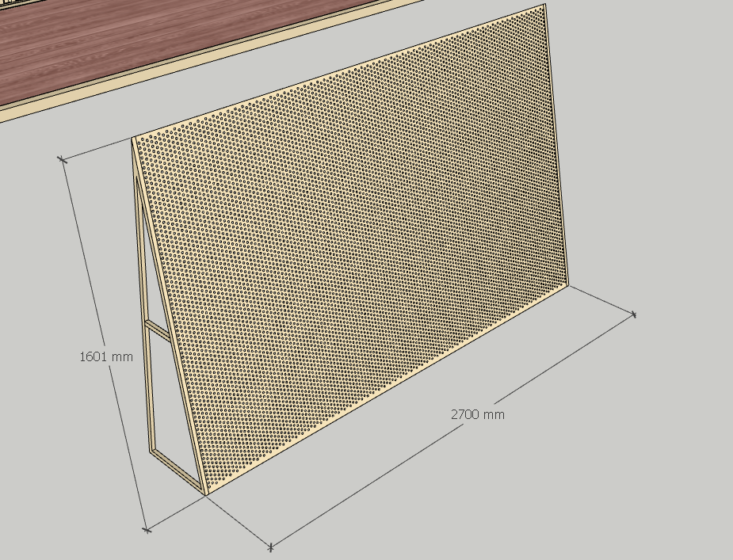The height and width of the screenshot is (560, 733).
Task: Select the 1601 mm dimension label
Action: pos(106,356)
